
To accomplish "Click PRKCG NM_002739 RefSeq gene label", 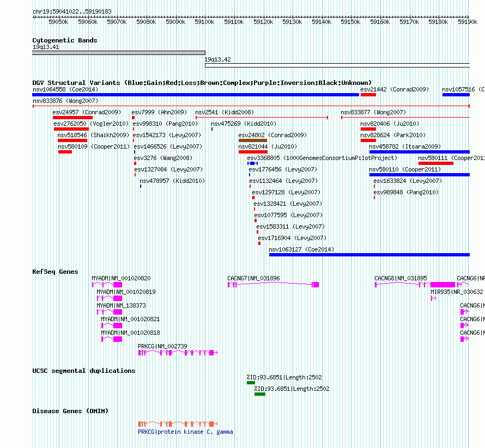I will (x=162, y=346).
